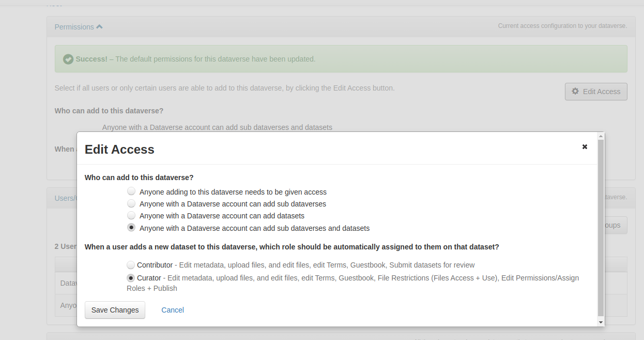This screenshot has width=644, height=340.
Task: Choose 'add sub dataverses and datasets' radio
Action: [x=131, y=228]
